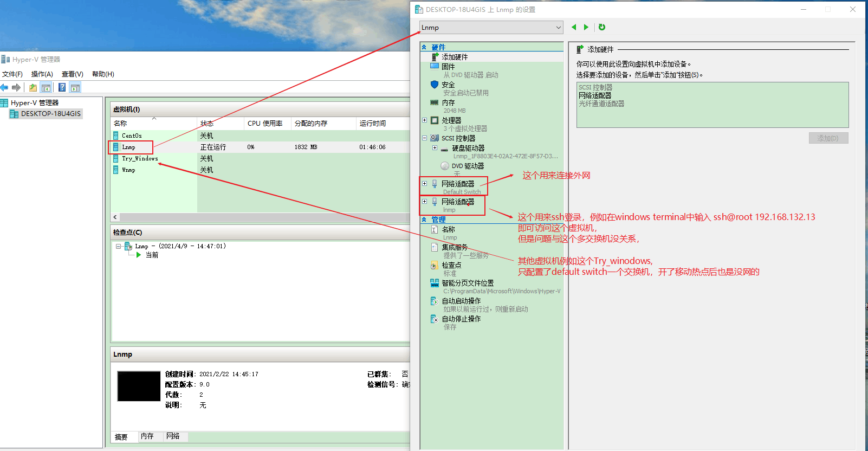Image resolution: width=868 pixels, height=451 pixels.
Task: Click the Forward arrow in Hyper-V Manager toolbar
Action: (16, 87)
